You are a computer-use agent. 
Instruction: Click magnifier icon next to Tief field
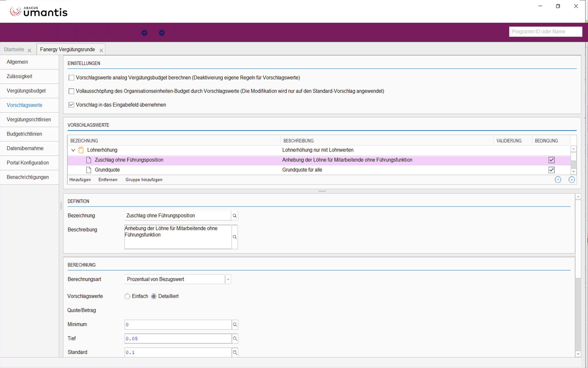pos(235,339)
